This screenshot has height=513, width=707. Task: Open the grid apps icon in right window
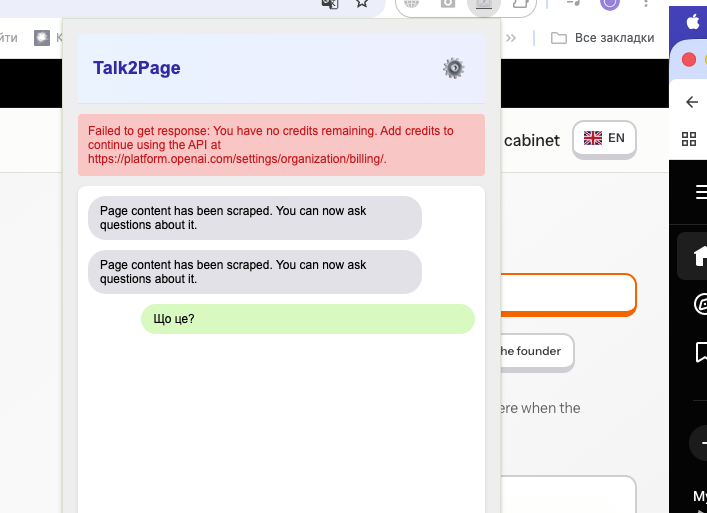(x=689, y=139)
